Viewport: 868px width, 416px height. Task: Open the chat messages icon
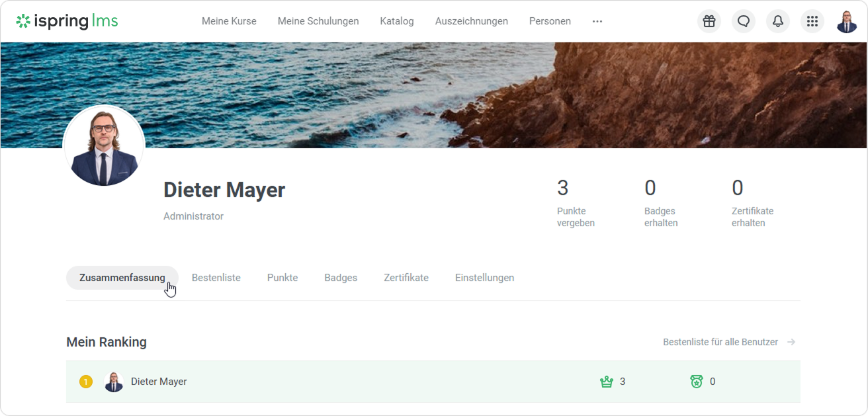pyautogui.click(x=744, y=21)
